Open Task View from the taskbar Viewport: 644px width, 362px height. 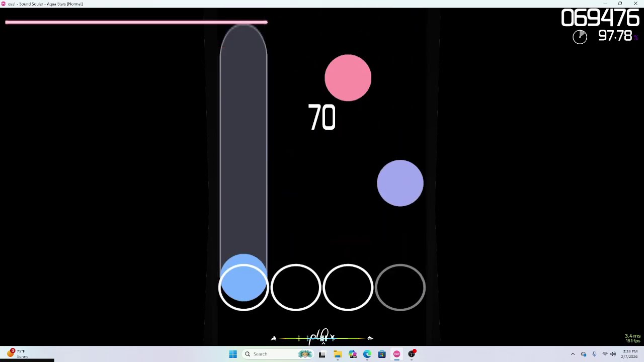(x=322, y=354)
